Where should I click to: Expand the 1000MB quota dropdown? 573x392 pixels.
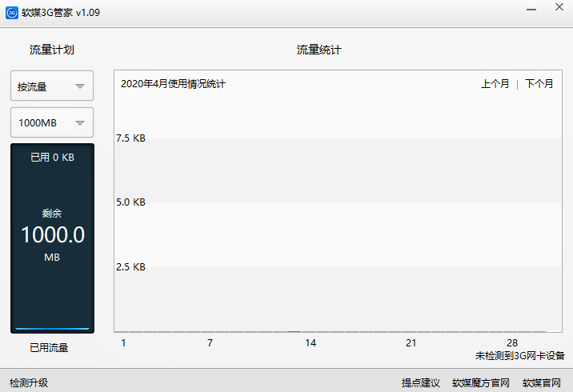pyautogui.click(x=52, y=122)
